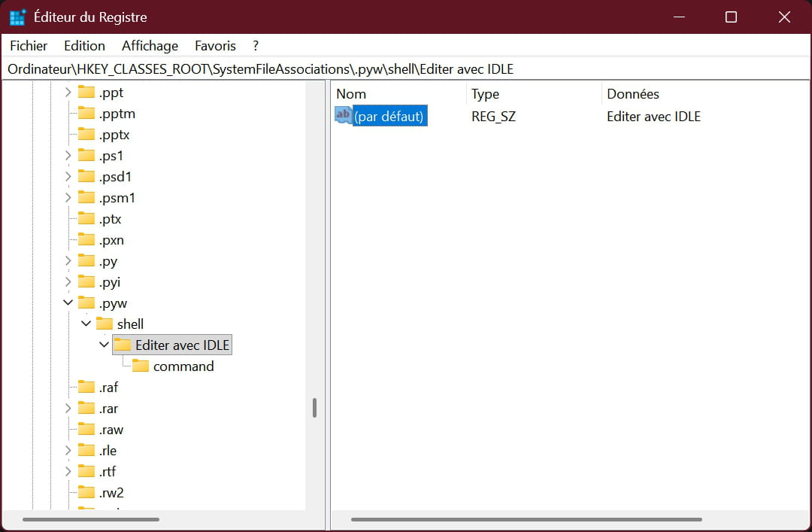812x532 pixels.
Task: Click the .pyi folder icon
Action: point(86,282)
